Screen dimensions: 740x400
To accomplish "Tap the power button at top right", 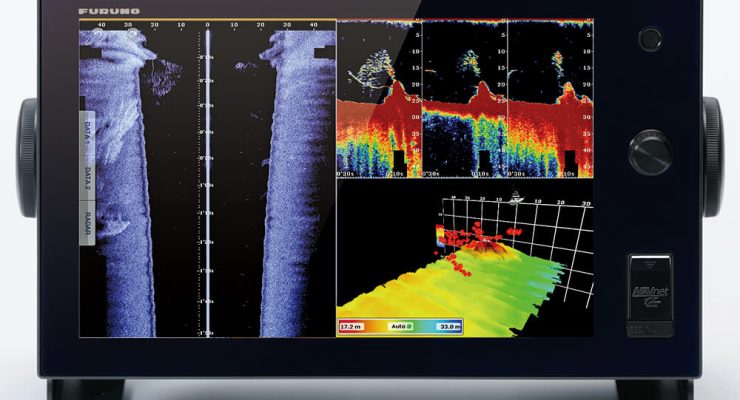I will (650, 39).
